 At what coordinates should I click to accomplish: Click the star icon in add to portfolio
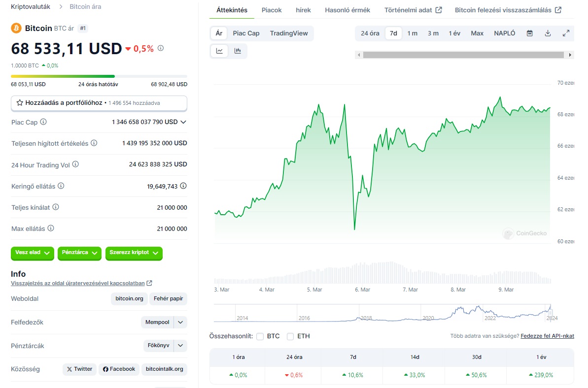pos(20,102)
